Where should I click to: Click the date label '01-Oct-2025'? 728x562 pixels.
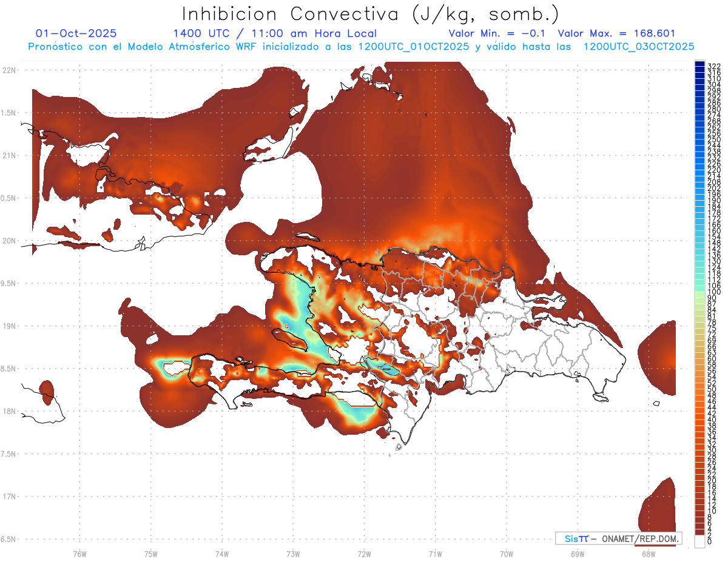tap(76, 33)
